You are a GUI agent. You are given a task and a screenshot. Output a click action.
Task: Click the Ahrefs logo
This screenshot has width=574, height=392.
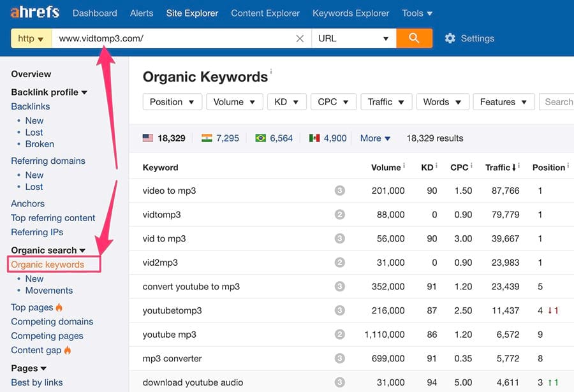[34, 13]
